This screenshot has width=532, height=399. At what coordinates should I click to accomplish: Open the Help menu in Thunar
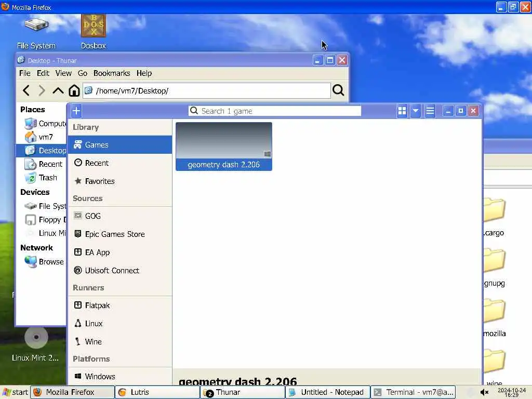[x=144, y=73]
